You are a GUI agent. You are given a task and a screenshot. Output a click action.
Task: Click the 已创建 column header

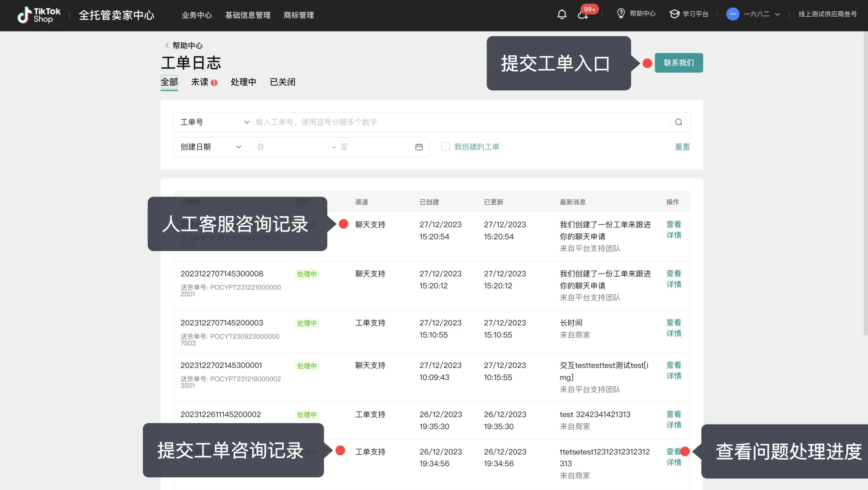click(429, 202)
